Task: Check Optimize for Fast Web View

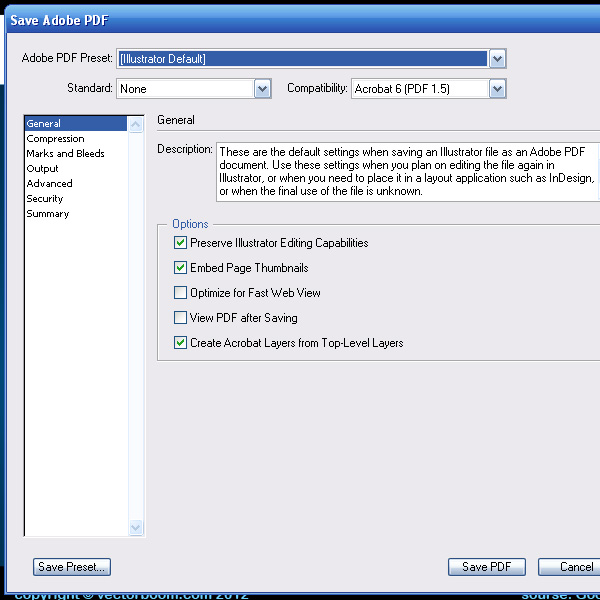Action: coord(180,293)
